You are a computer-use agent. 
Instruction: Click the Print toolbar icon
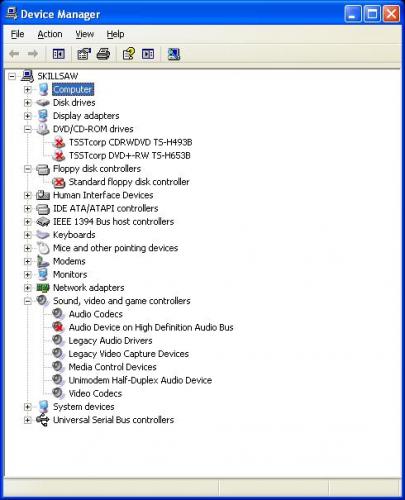103,54
